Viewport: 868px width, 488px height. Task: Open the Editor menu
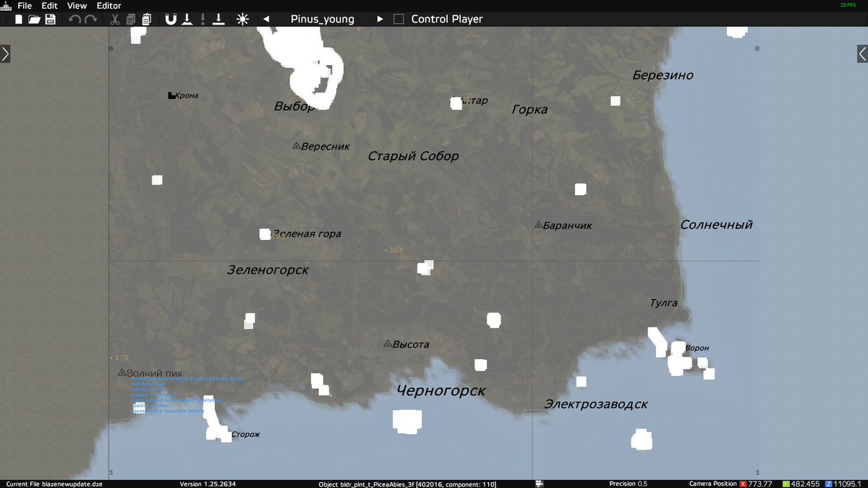pos(109,5)
